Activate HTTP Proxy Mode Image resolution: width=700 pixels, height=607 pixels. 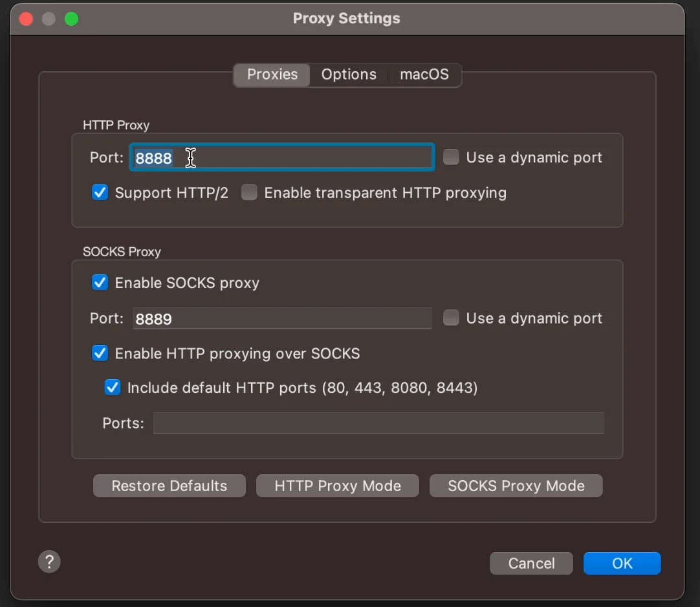337,485
